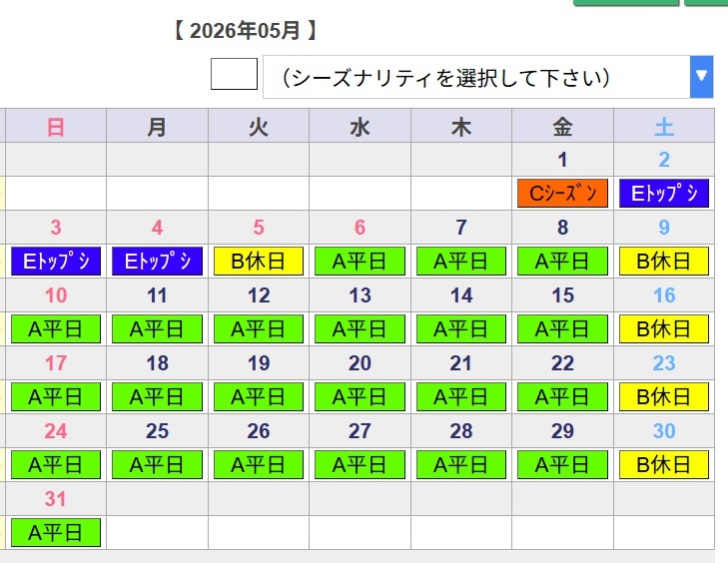728x563 pixels.
Task: Click the small empty box beside dropdown
Action: click(x=234, y=75)
